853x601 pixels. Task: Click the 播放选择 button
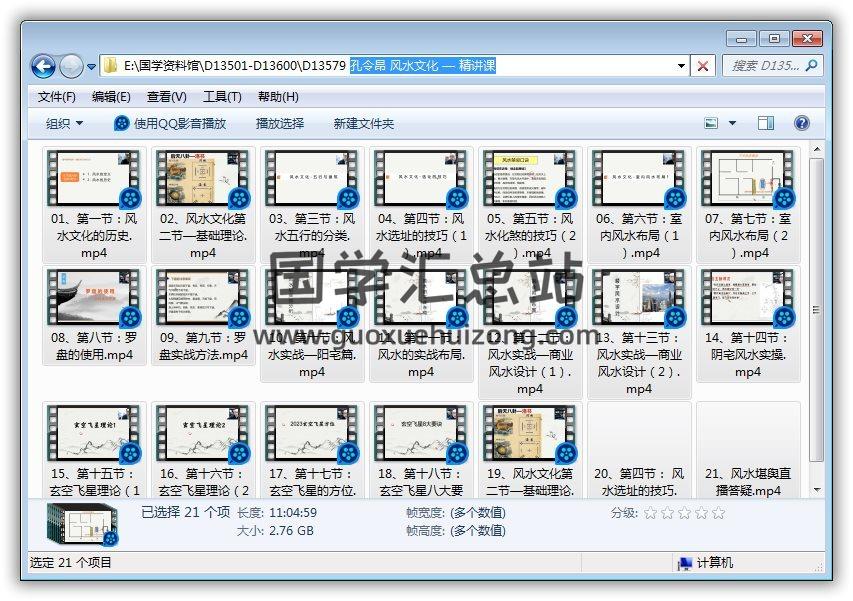pyautogui.click(x=279, y=123)
